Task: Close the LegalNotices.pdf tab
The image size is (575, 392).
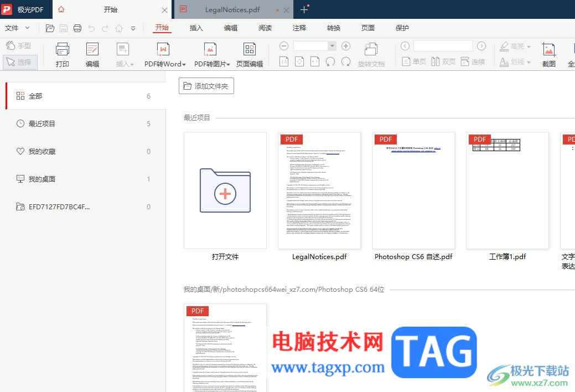Action: coord(287,11)
